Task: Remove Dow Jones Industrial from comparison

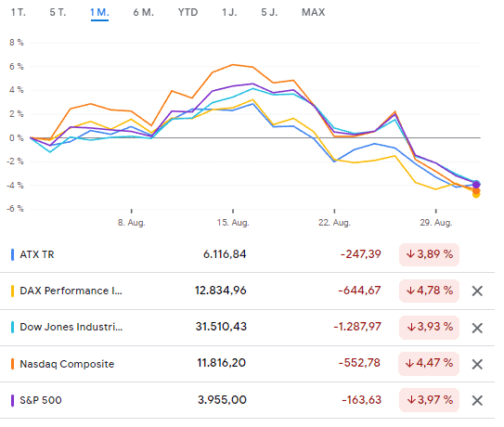Action: [477, 328]
